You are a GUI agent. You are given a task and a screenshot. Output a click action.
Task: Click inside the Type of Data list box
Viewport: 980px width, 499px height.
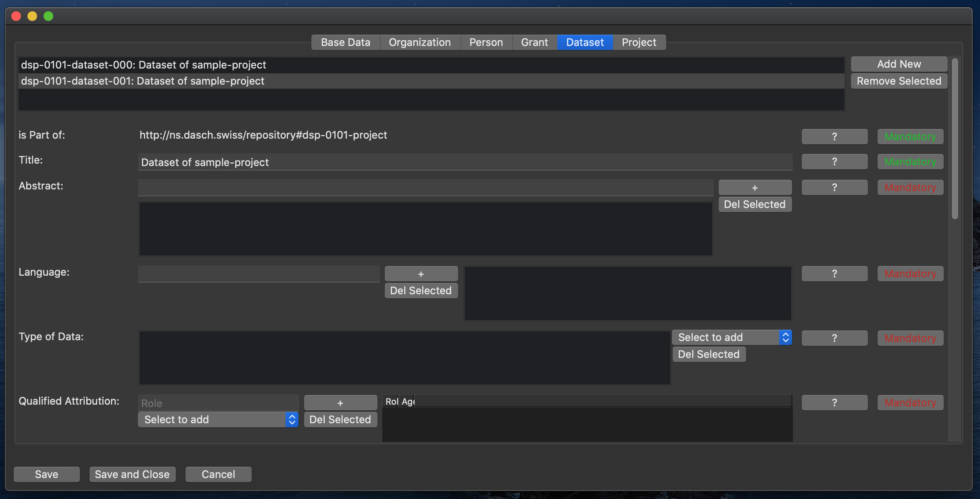pos(405,358)
